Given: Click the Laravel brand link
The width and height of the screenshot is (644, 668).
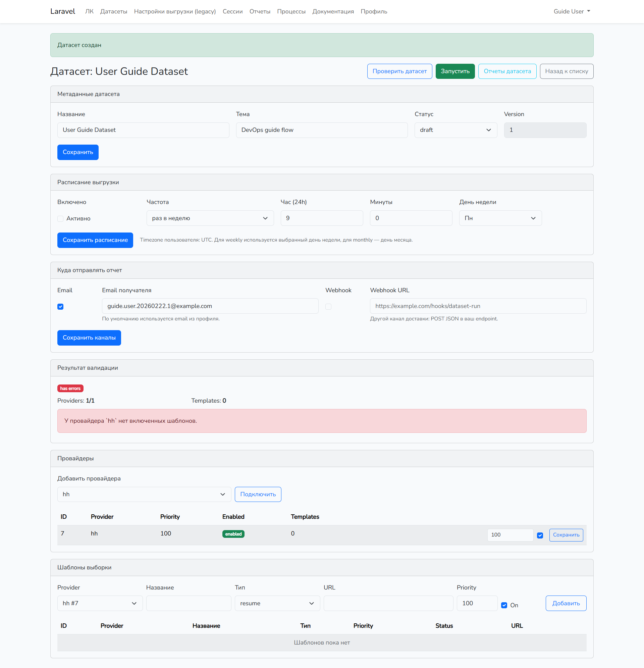Looking at the screenshot, I should 63,11.
